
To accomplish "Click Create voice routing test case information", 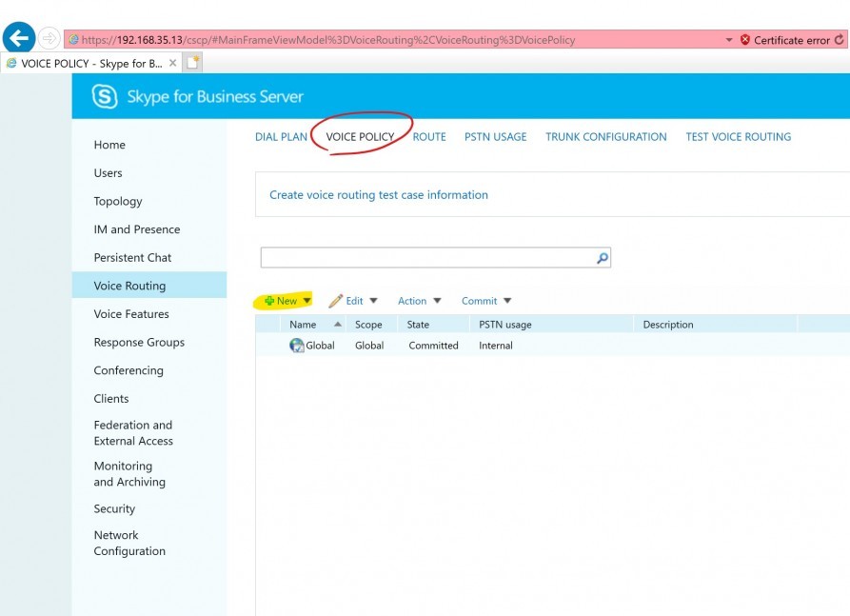I will click(379, 194).
